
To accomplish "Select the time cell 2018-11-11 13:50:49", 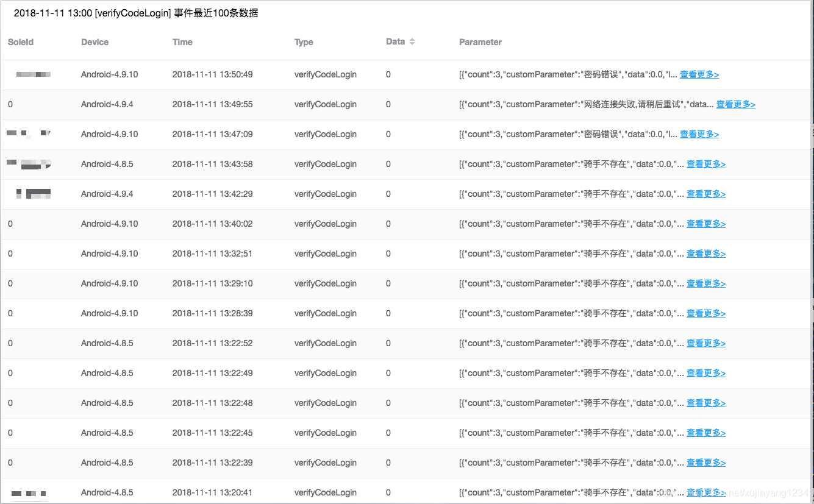I will 212,74.
